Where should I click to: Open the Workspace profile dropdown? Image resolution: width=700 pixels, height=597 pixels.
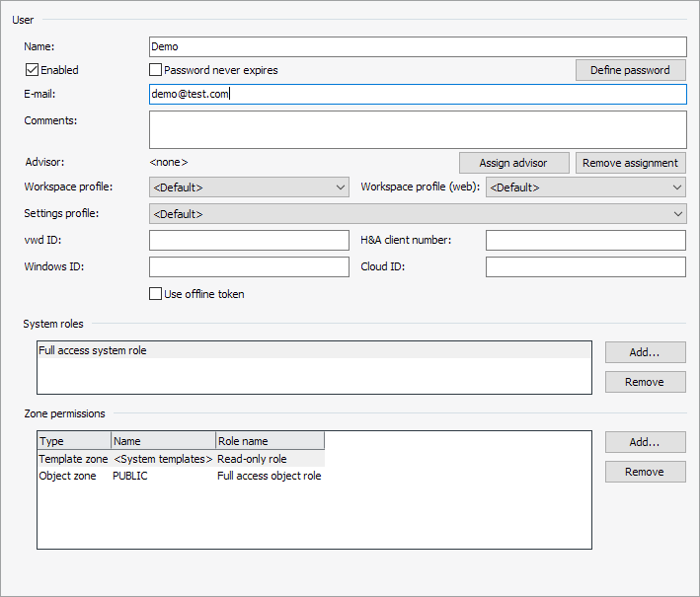[249, 187]
